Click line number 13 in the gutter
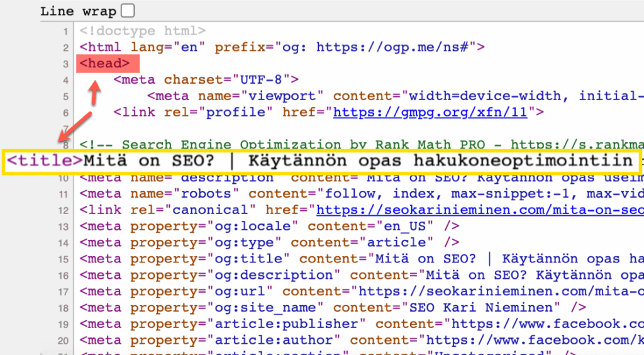This screenshot has height=355, width=644. coord(64,227)
